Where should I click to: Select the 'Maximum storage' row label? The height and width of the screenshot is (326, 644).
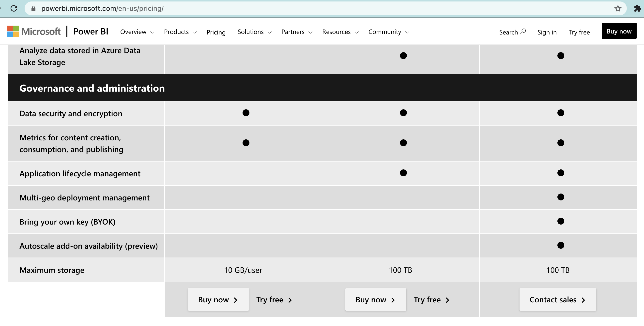52,270
